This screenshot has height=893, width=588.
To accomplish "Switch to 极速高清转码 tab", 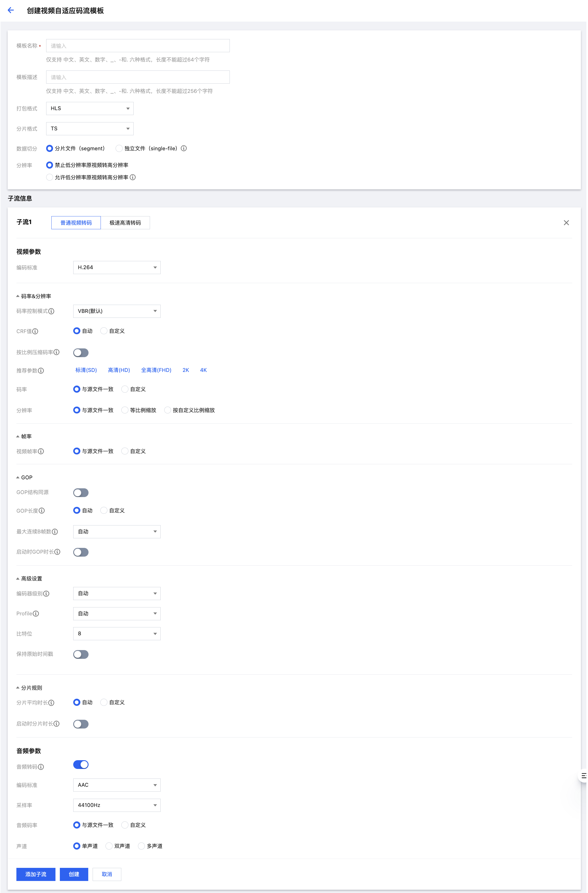I will click(x=125, y=223).
